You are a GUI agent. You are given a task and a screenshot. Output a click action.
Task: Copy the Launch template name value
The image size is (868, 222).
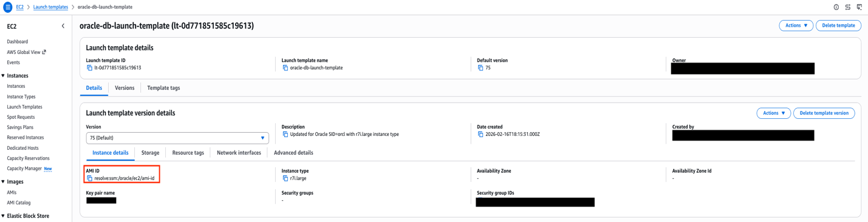coord(285,68)
